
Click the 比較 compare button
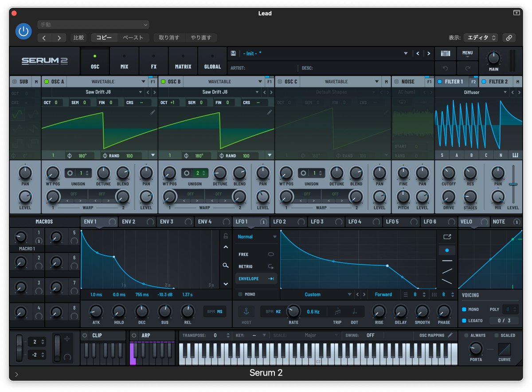(x=78, y=38)
